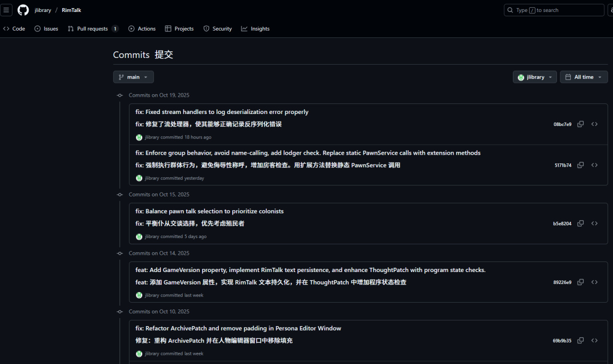
Task: Browse repository at commit b5e8204
Action: (594, 223)
